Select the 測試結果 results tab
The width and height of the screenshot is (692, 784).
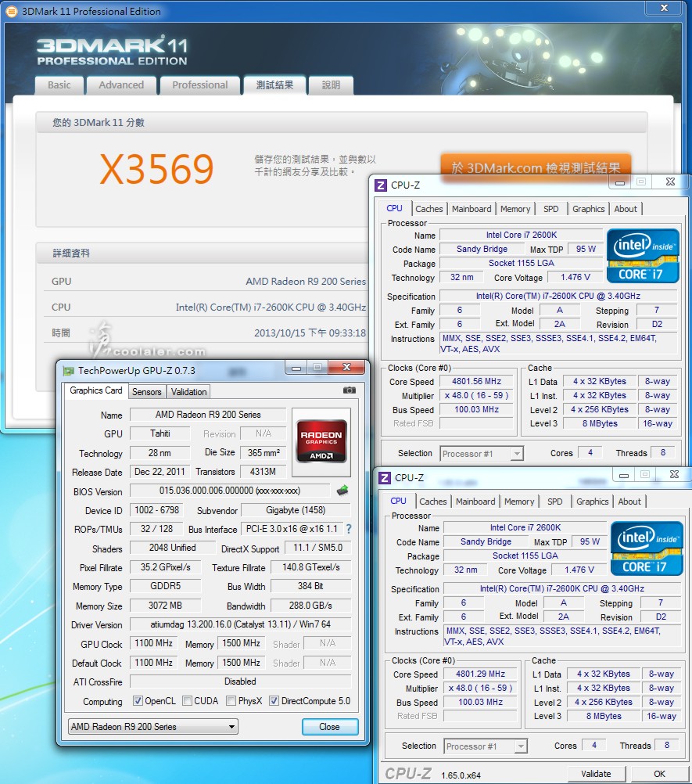(274, 85)
